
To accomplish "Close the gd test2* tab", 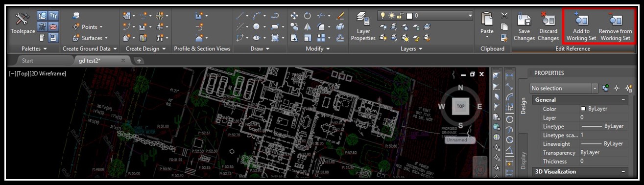I will coord(123,60).
